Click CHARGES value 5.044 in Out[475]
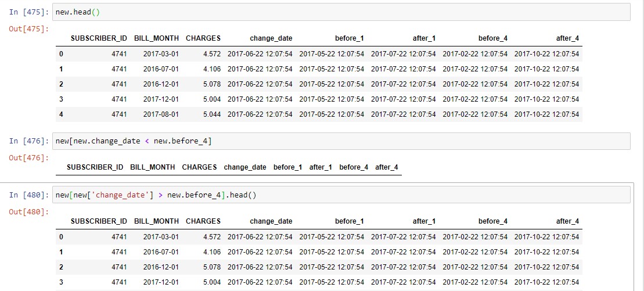The width and height of the screenshot is (644, 291). click(x=212, y=114)
